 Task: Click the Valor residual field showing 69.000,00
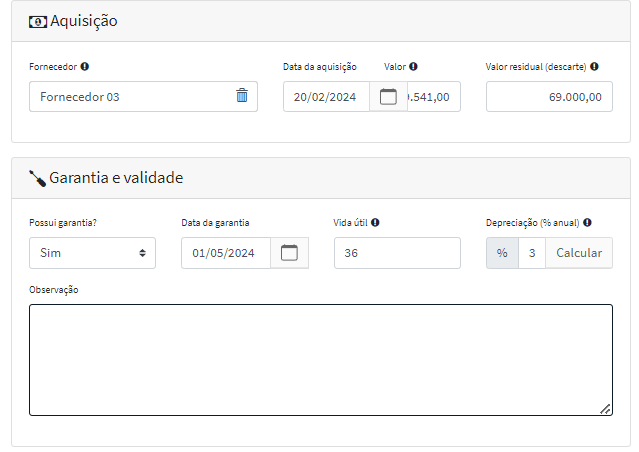pyautogui.click(x=549, y=97)
